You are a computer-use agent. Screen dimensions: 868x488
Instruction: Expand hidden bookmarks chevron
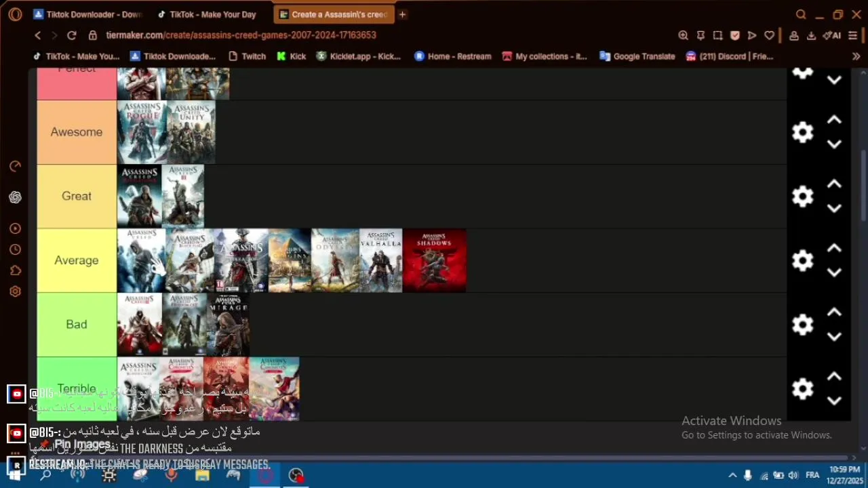click(856, 56)
